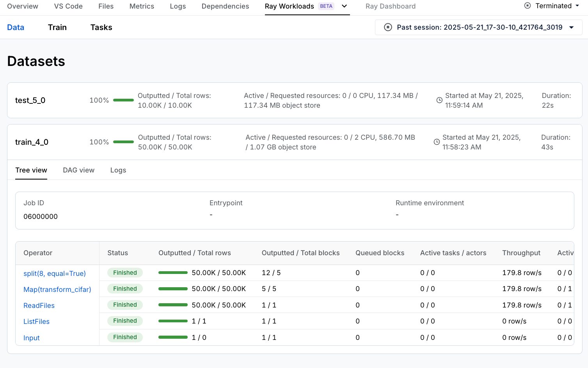Viewport: 588px width, 368px height.
Task: Open the Input operator link
Action: (x=32, y=338)
